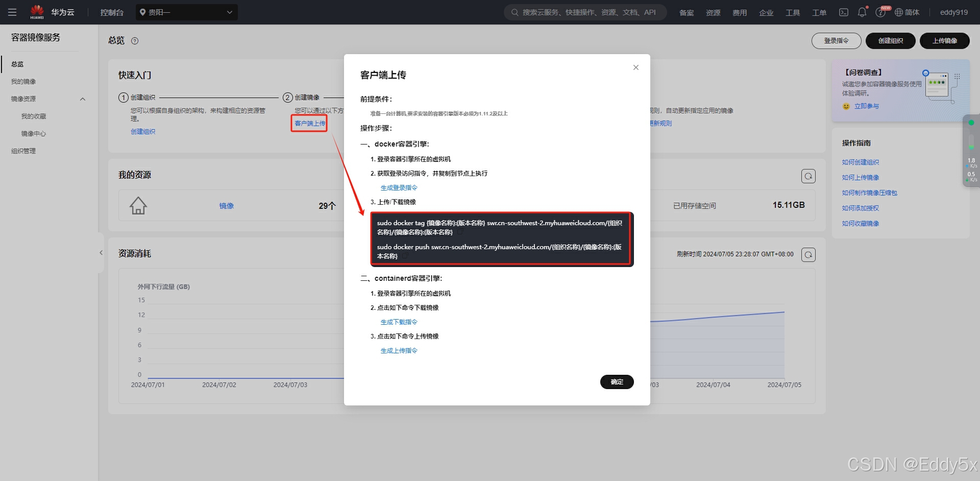This screenshot has height=481, width=980.
Task: Open the 贵阳一 region dropdown
Action: [x=187, y=12]
